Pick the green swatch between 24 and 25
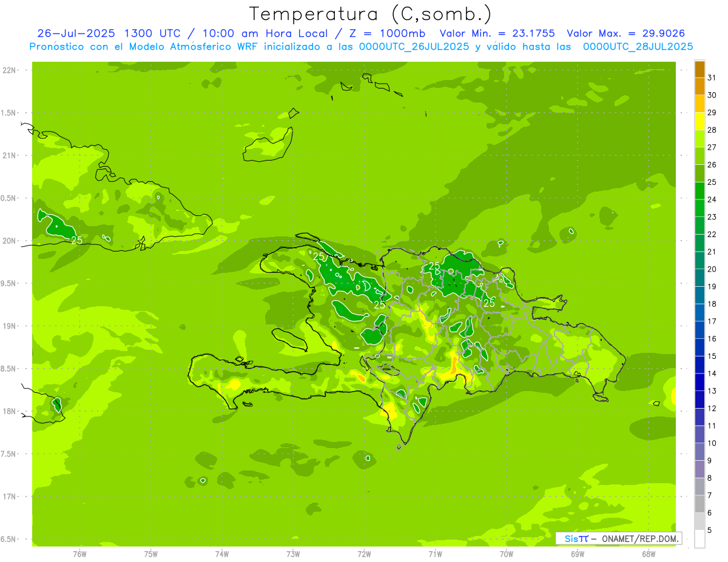The height and width of the screenshot is (562, 728). (x=699, y=191)
